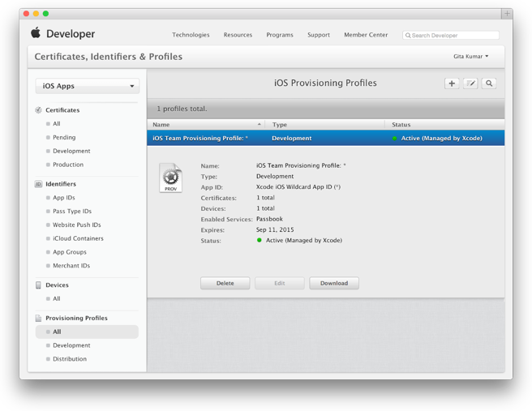Image resolution: width=532 pixels, height=411 pixels.
Task: Add a new provisioning profile with plus icon
Action: tap(452, 83)
